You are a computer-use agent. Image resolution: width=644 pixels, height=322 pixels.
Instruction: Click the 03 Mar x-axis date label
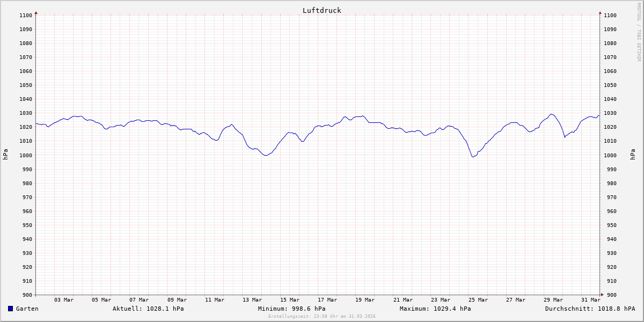pyautogui.click(x=64, y=300)
